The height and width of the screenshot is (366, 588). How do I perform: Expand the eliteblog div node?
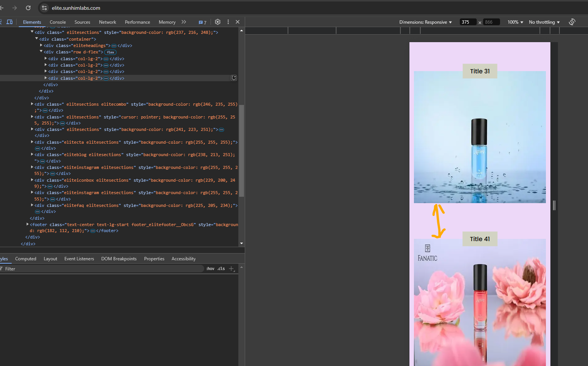(32, 154)
